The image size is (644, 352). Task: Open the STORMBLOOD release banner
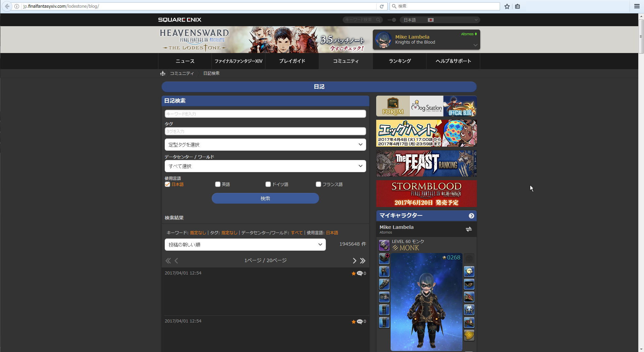(427, 194)
